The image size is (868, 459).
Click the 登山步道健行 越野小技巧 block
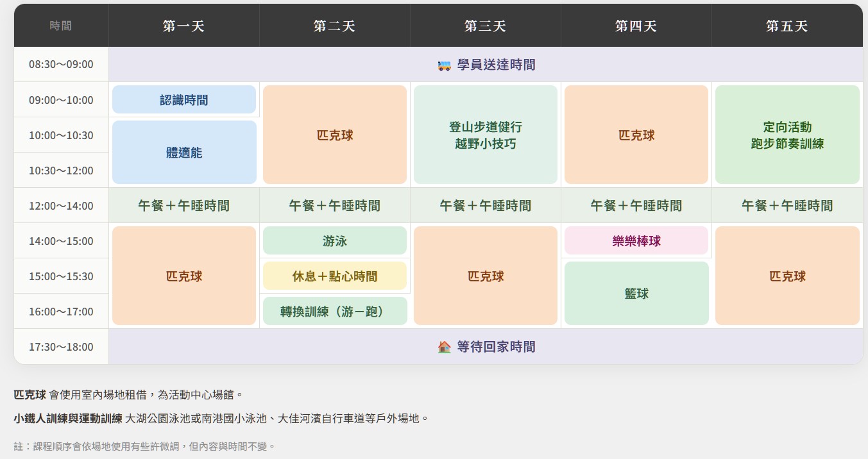485,135
